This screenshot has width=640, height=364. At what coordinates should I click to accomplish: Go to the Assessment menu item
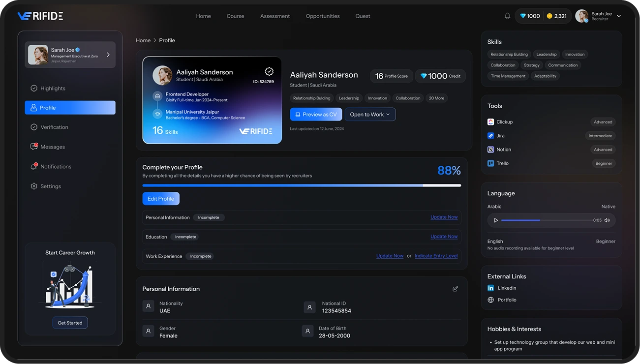coord(275,16)
